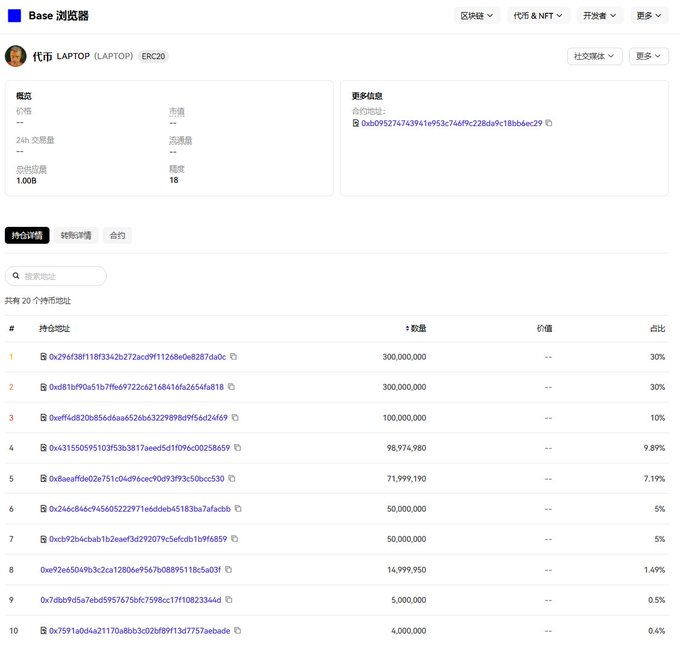Click contract icon beside 0x246c846c address
The width and height of the screenshot is (680, 645).
point(43,508)
